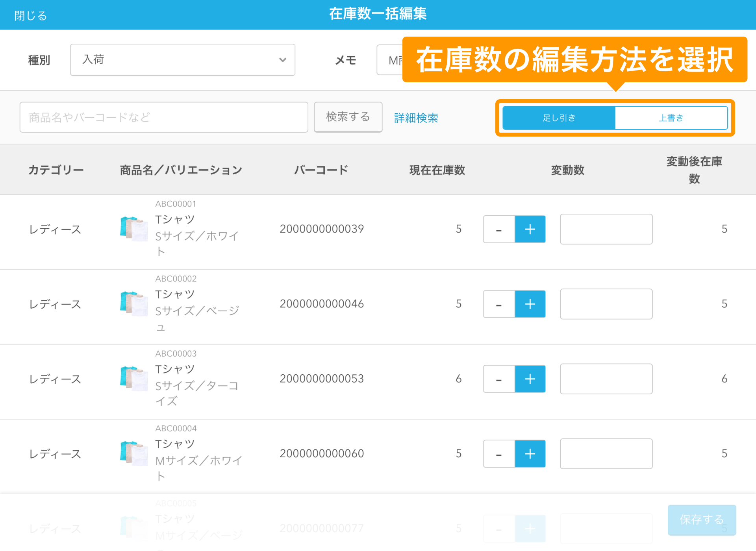Click the 保存する save button

[x=701, y=520]
